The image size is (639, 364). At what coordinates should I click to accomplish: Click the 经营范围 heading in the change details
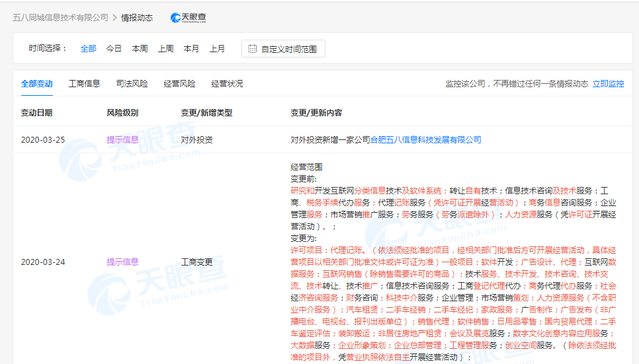[x=306, y=167]
